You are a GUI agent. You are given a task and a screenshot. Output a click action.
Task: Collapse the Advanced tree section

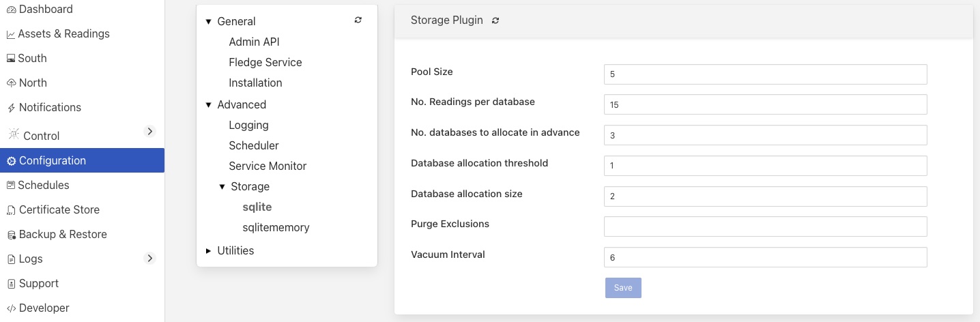[208, 105]
